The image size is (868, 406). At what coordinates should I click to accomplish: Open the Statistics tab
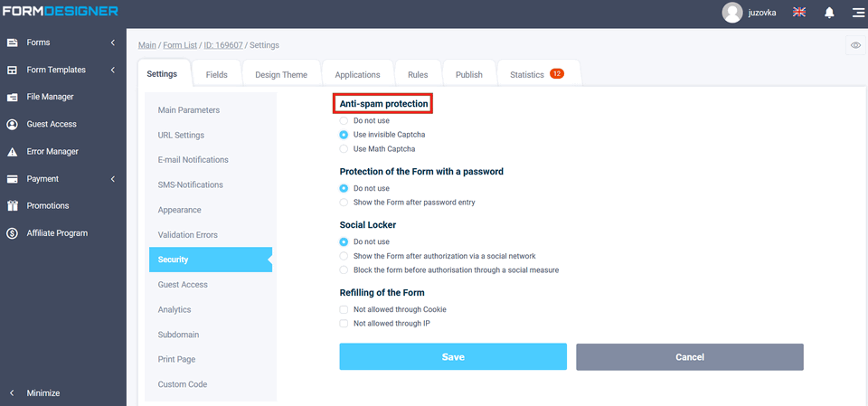[537, 75]
